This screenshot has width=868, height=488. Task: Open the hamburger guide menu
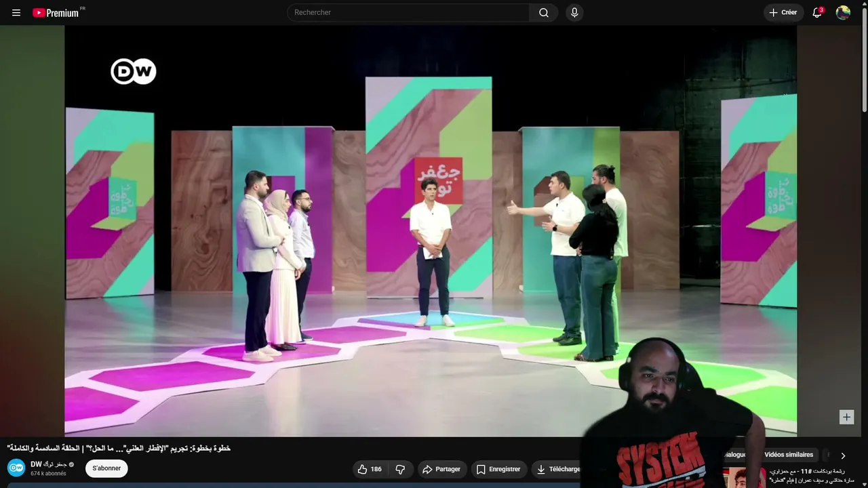[16, 13]
